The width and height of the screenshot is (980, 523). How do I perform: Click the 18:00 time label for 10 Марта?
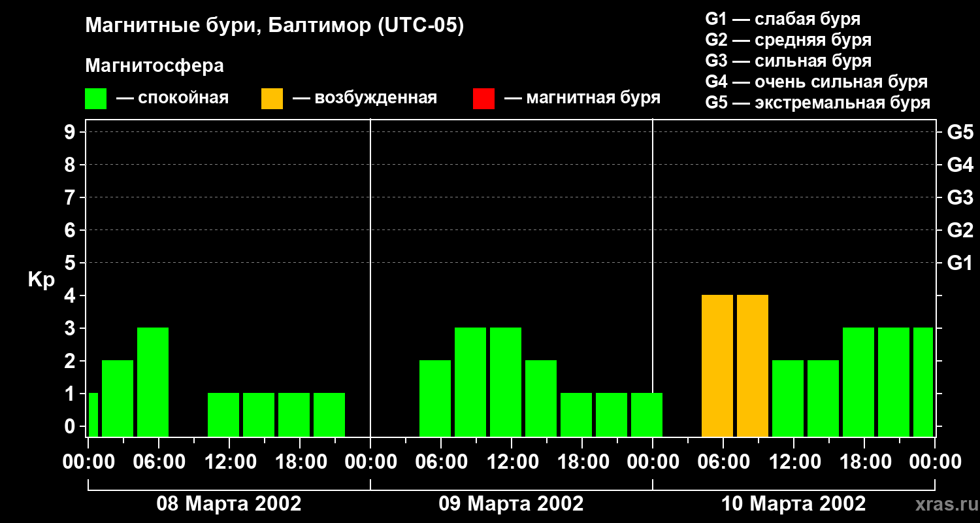point(864,462)
